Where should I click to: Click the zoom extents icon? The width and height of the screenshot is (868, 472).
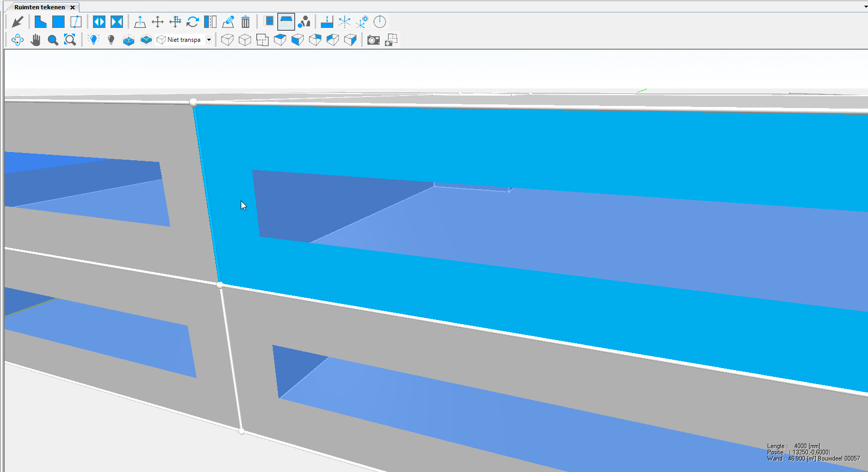(x=70, y=40)
